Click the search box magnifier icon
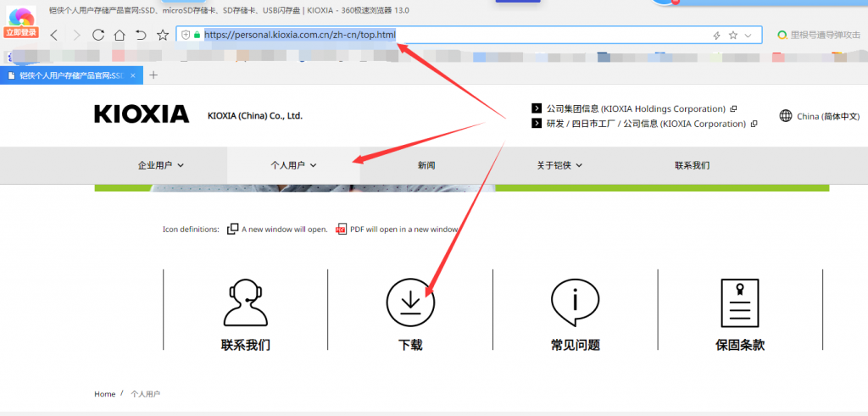The image size is (868, 416). point(782,35)
